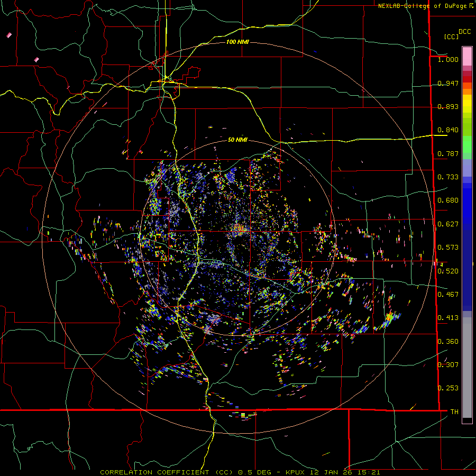Click the 0.947 color scale value
Image resolution: width=476 pixels, height=476 pixels.
[448, 83]
